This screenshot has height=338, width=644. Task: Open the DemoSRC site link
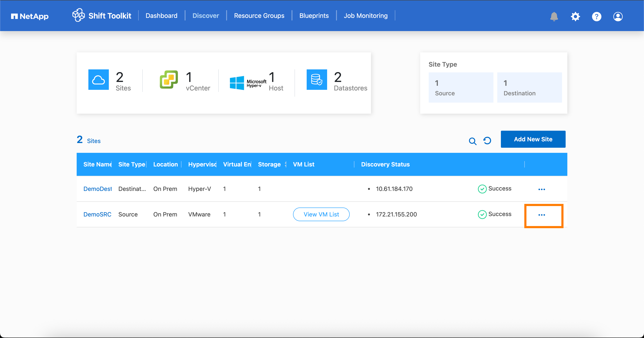pyautogui.click(x=97, y=214)
